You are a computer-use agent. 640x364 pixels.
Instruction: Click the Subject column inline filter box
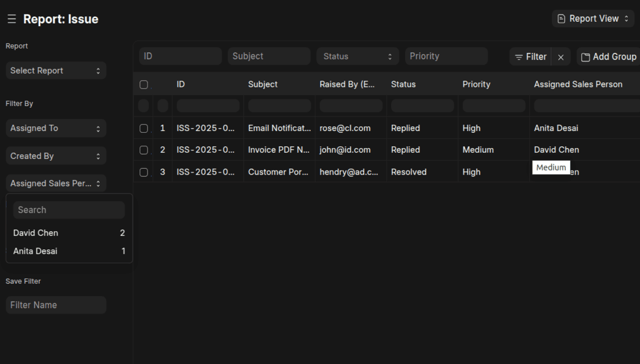pyautogui.click(x=279, y=106)
